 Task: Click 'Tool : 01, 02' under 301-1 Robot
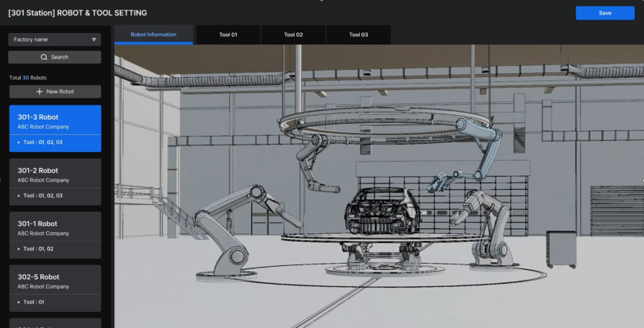click(x=39, y=249)
